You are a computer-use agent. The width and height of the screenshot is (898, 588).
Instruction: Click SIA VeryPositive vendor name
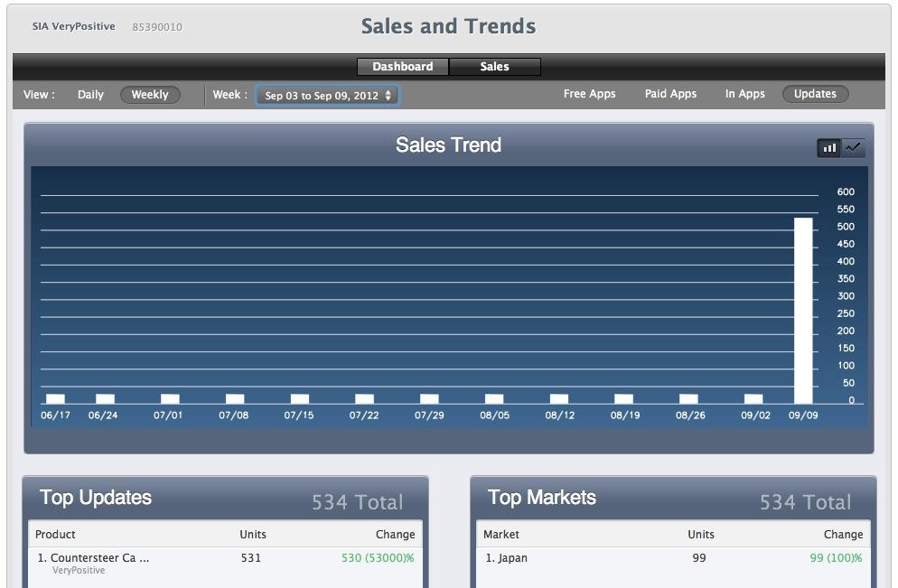click(x=74, y=26)
